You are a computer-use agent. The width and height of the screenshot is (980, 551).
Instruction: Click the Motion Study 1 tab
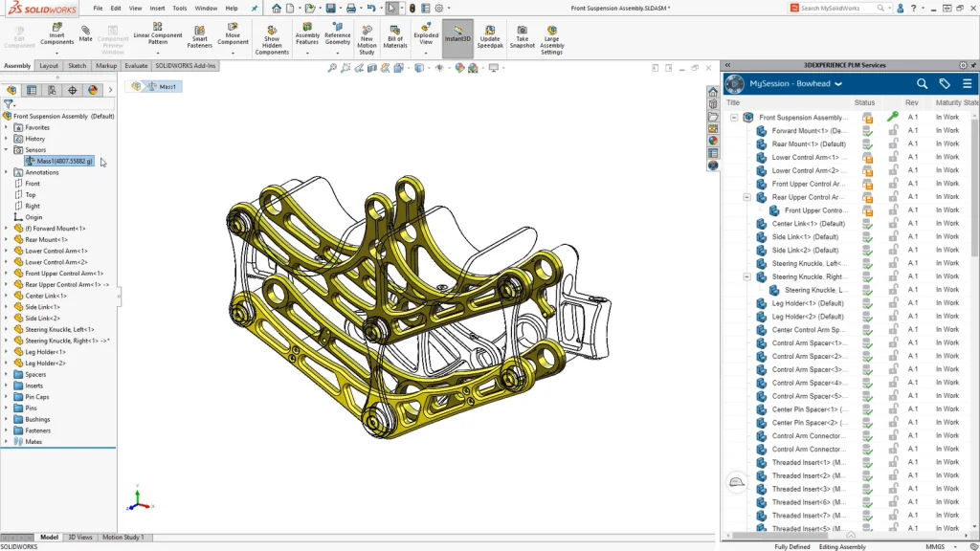tap(123, 537)
